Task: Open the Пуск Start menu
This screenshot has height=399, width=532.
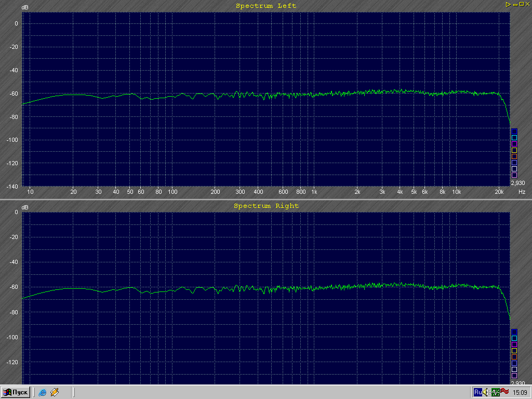Action: click(16, 392)
